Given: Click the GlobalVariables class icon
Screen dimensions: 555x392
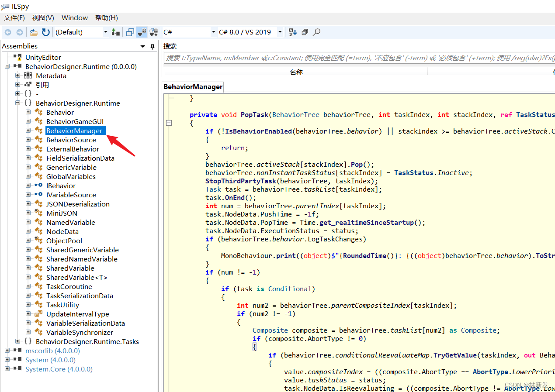Looking at the screenshot, I should 38,176.
